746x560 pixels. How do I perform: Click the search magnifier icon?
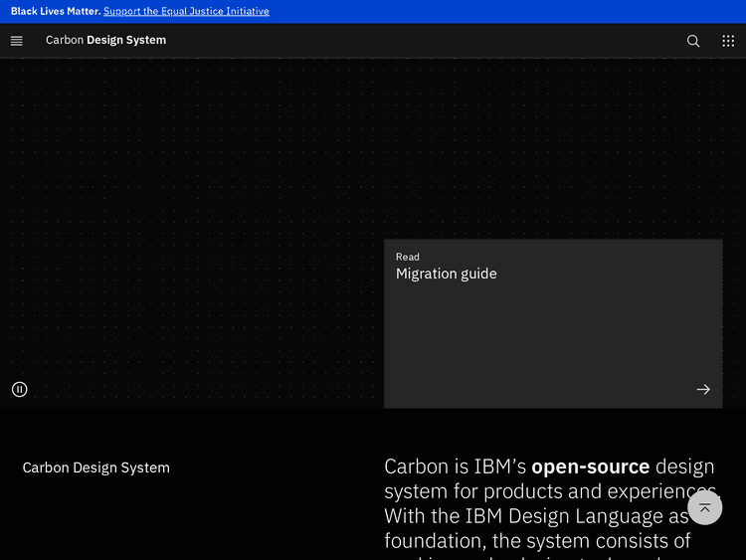[693, 41]
